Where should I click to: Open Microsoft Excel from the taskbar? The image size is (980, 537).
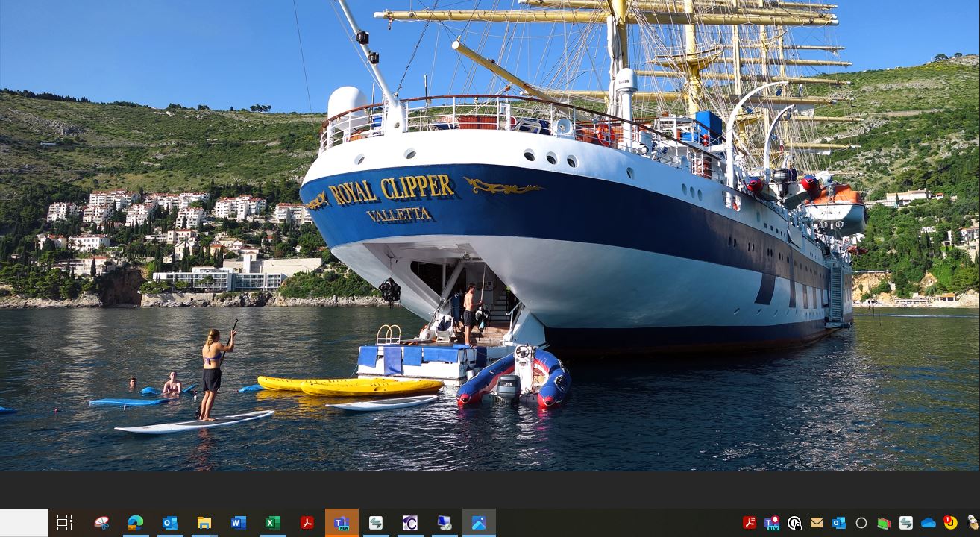click(x=273, y=523)
